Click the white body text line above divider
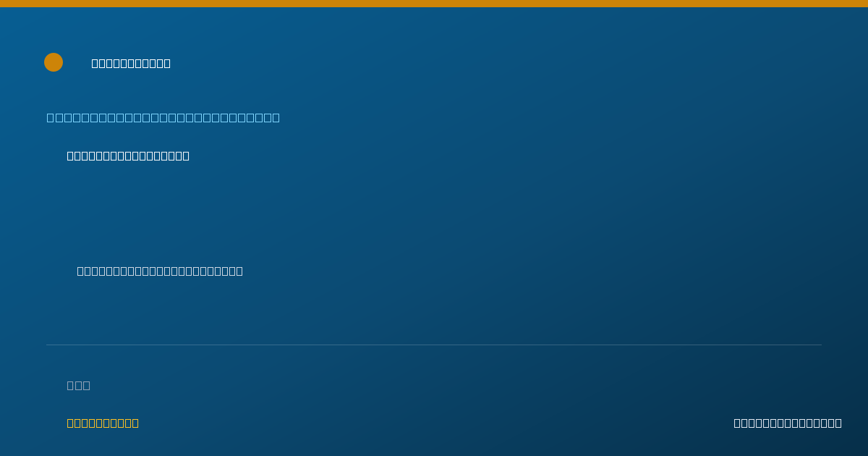The width and height of the screenshot is (868, 456). pos(160,271)
